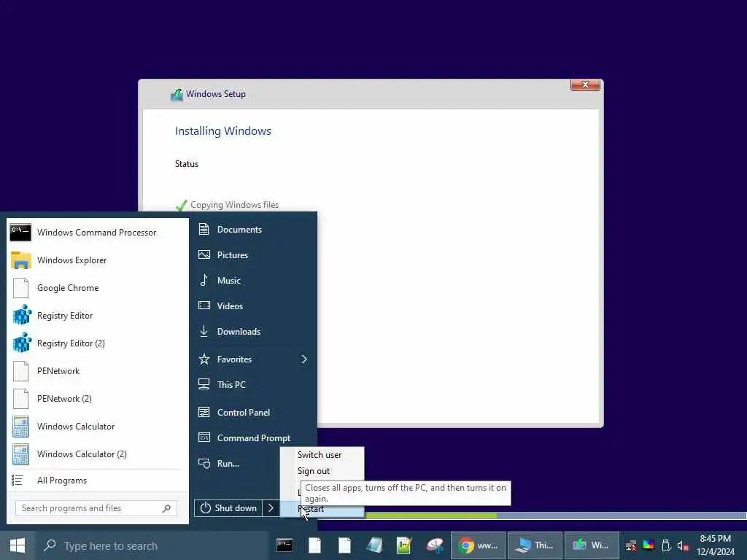Screen dimensions: 747x560
Task: Launch PENetwork from start menu
Action: [x=98, y=371]
